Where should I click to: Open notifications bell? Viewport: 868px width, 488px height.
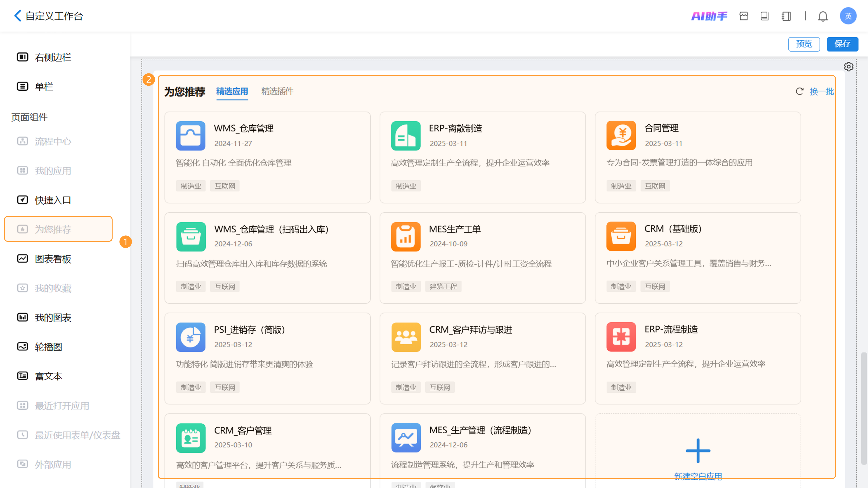[x=823, y=16]
